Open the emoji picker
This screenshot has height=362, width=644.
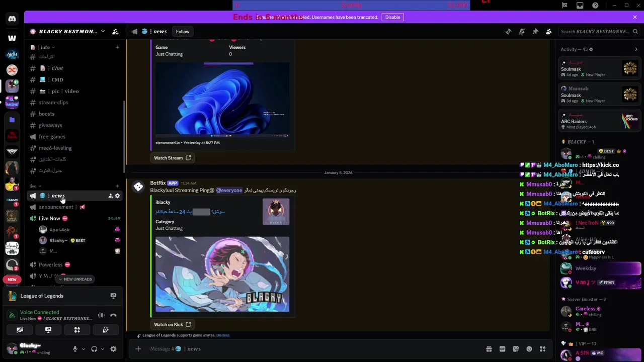[x=529, y=349]
